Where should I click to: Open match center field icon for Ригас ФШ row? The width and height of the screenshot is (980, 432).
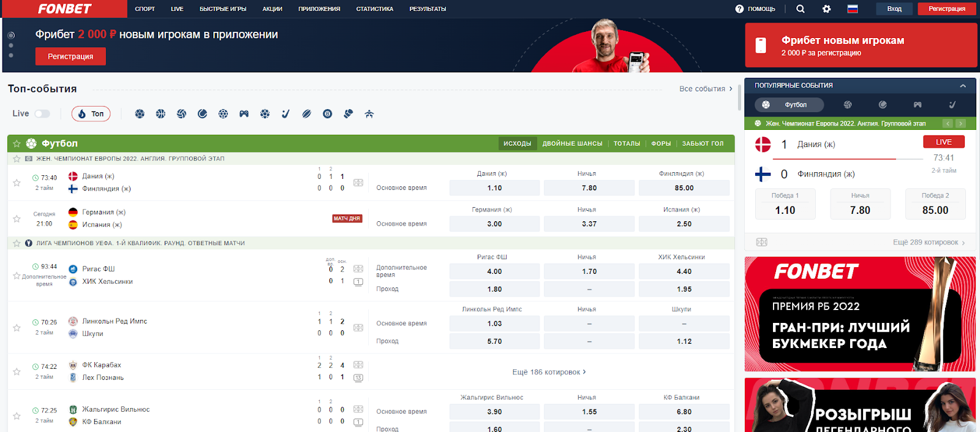click(x=358, y=269)
